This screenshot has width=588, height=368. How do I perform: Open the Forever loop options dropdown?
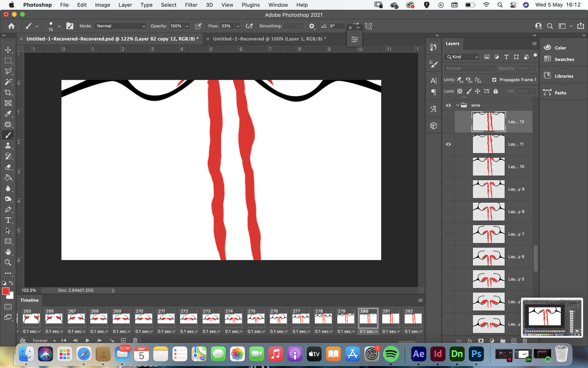44,341
